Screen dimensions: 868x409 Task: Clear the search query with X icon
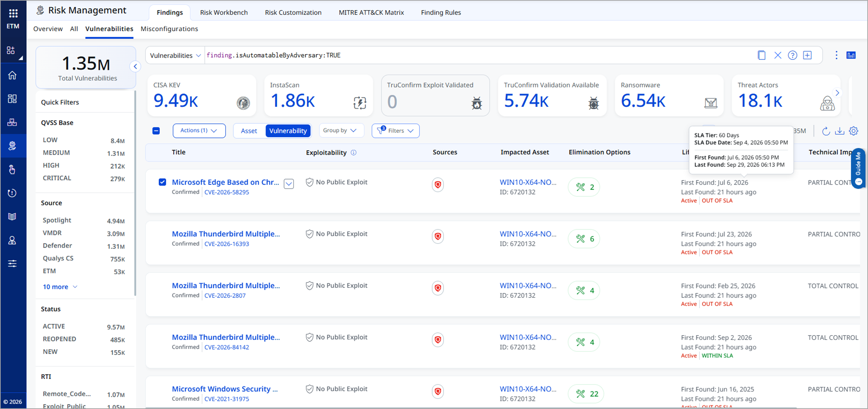778,55
